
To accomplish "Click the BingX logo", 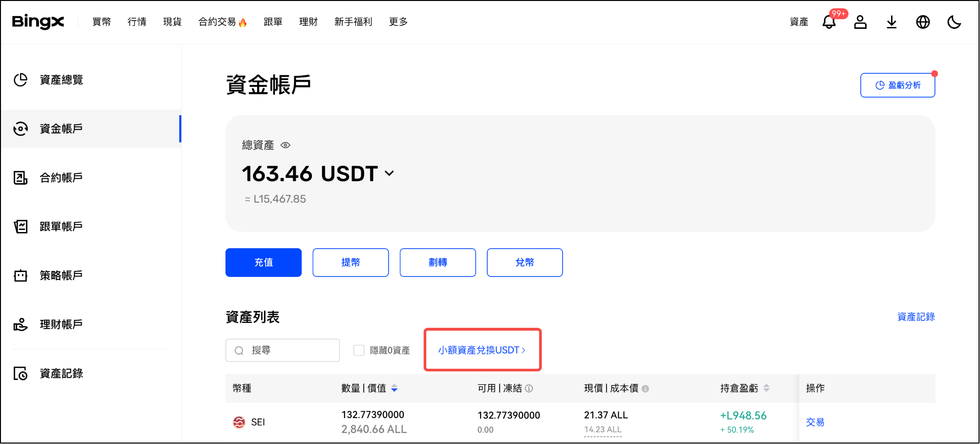I will (38, 21).
